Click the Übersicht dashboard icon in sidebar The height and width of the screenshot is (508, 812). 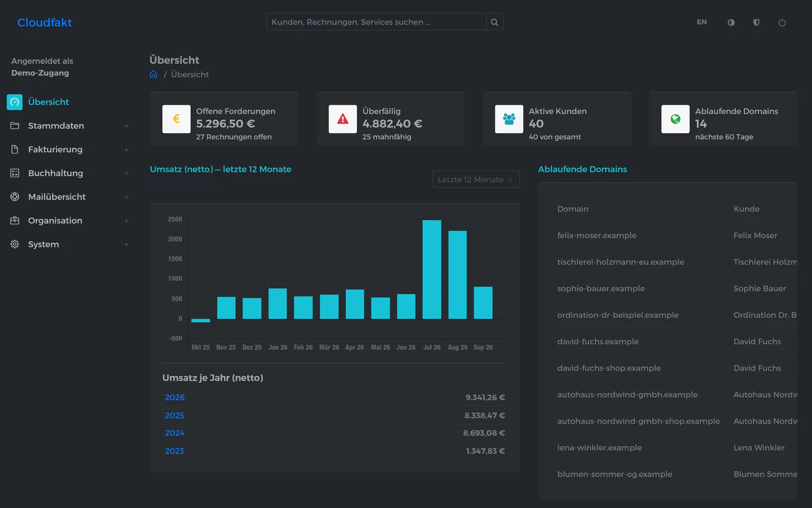[x=15, y=102]
